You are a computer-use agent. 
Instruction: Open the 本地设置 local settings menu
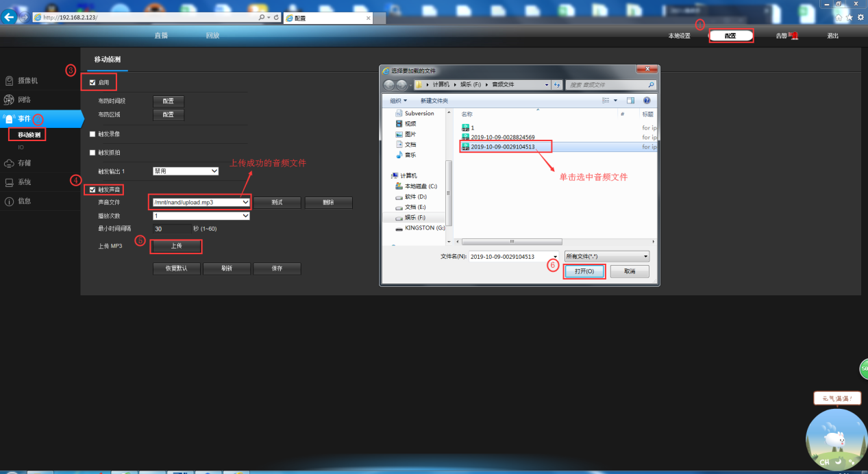679,36
